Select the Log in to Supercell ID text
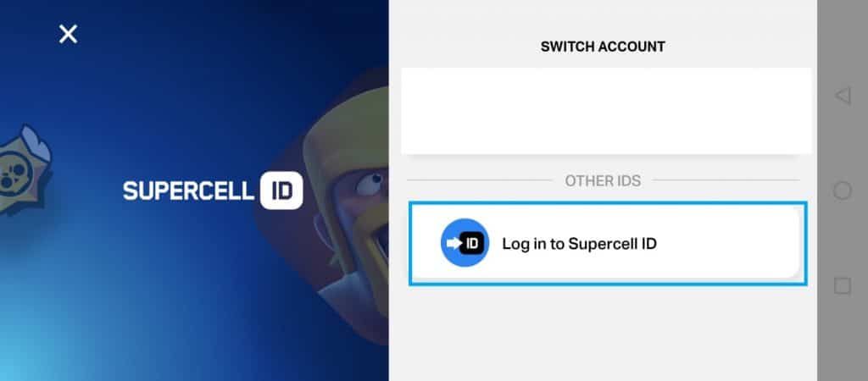The image size is (868, 381). [x=579, y=243]
